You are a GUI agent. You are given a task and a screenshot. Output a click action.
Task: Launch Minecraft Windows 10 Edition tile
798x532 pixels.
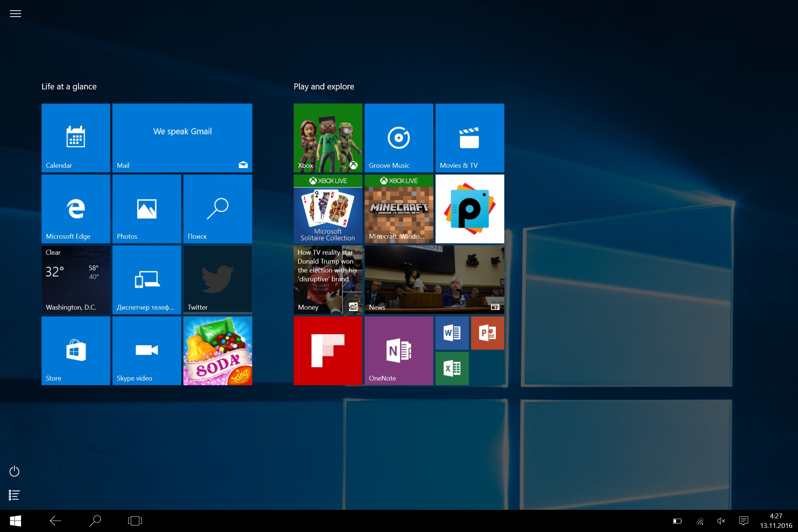(x=399, y=209)
